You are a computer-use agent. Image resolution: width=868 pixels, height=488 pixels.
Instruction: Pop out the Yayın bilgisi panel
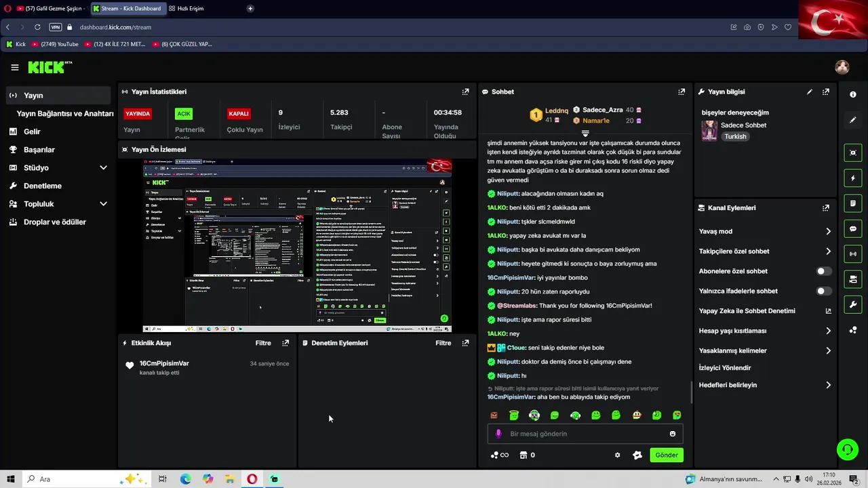coord(826,91)
